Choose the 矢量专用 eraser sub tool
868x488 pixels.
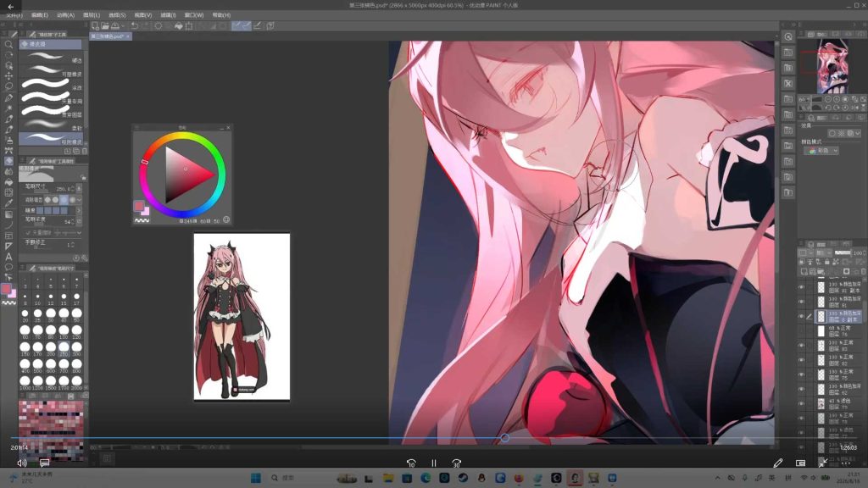pyautogui.click(x=51, y=97)
